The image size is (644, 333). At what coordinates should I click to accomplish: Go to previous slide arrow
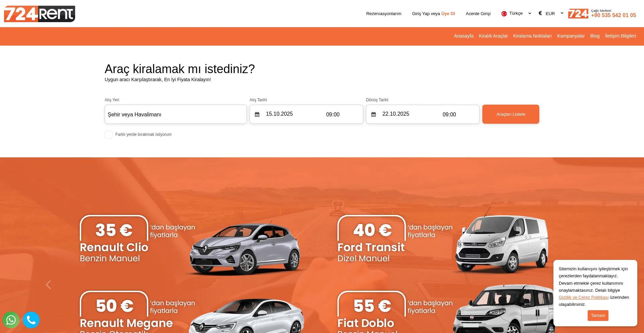[48, 285]
